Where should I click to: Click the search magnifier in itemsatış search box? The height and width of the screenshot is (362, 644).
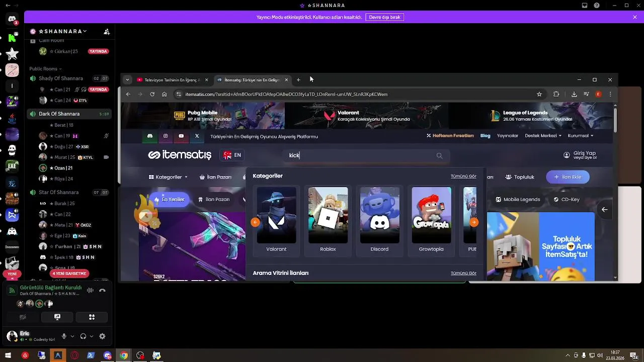[x=439, y=155]
